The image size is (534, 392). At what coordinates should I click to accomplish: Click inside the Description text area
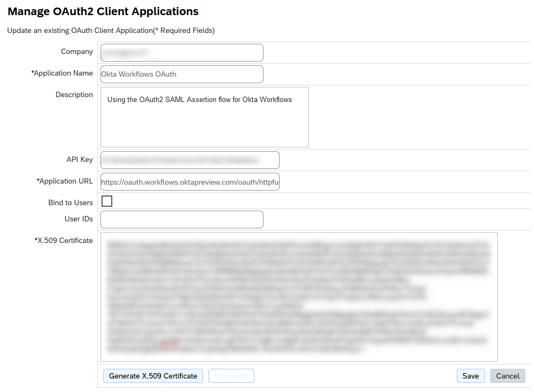tap(204, 117)
